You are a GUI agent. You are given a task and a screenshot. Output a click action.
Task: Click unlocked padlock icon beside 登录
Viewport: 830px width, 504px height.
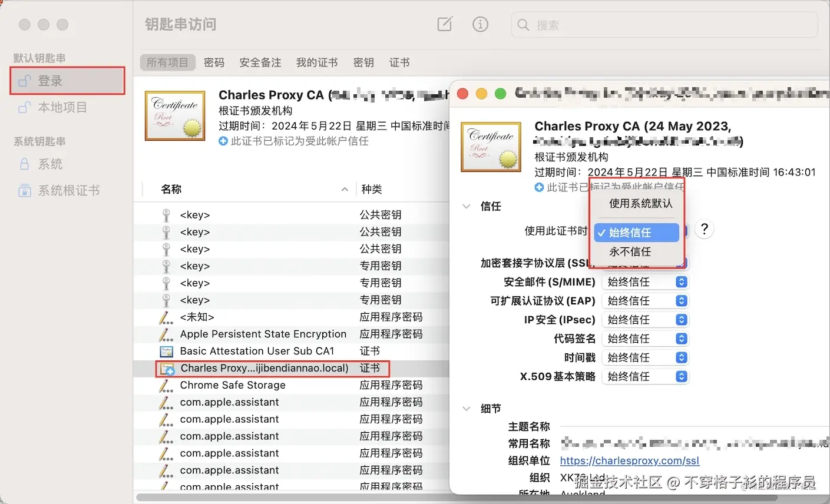point(24,81)
